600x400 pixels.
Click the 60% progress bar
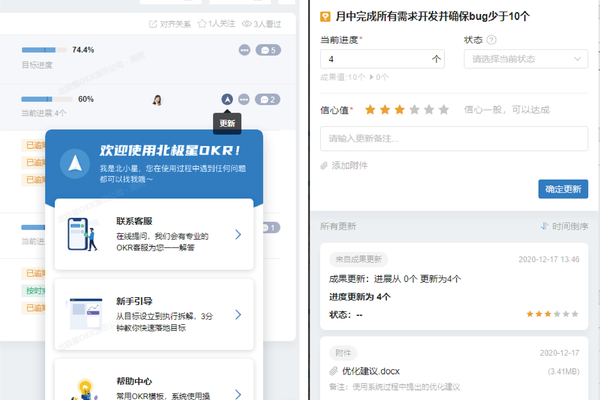coord(47,100)
